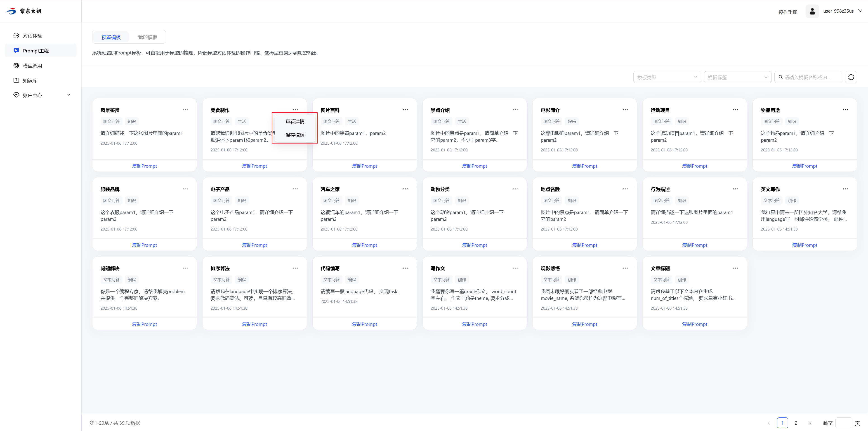Open more options on 风景鉴赏 card

(185, 110)
